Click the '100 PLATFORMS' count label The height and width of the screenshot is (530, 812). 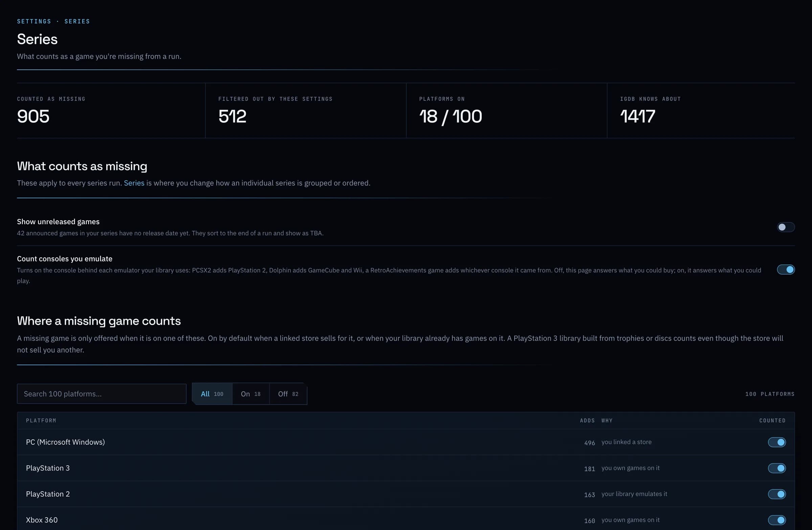point(770,394)
